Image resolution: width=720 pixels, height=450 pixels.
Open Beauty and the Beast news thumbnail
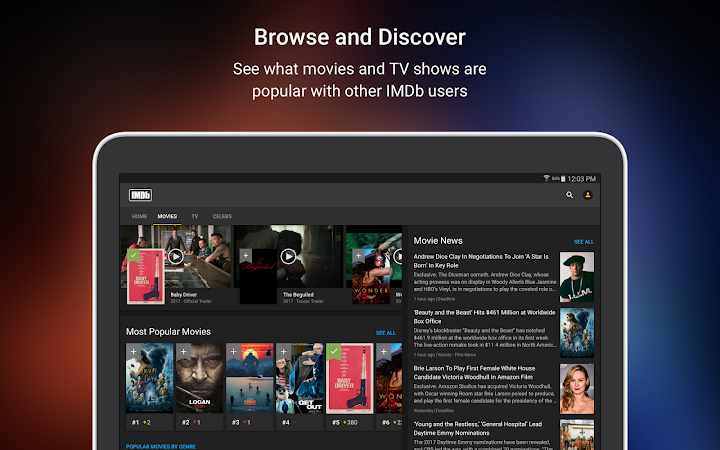(x=577, y=333)
